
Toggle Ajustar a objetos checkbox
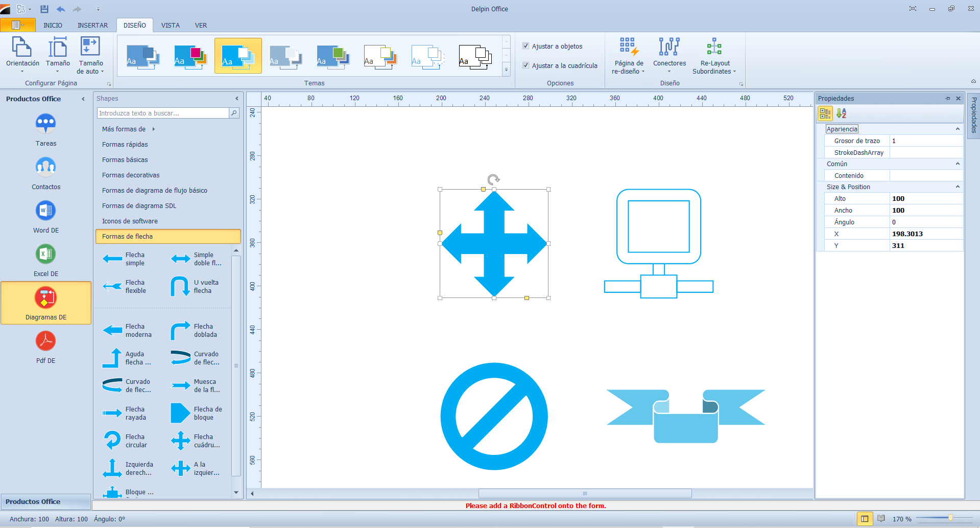click(x=525, y=46)
